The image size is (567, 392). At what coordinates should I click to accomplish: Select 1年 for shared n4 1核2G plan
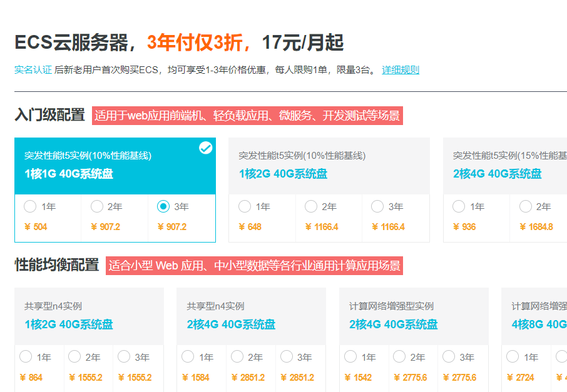tap(26, 357)
